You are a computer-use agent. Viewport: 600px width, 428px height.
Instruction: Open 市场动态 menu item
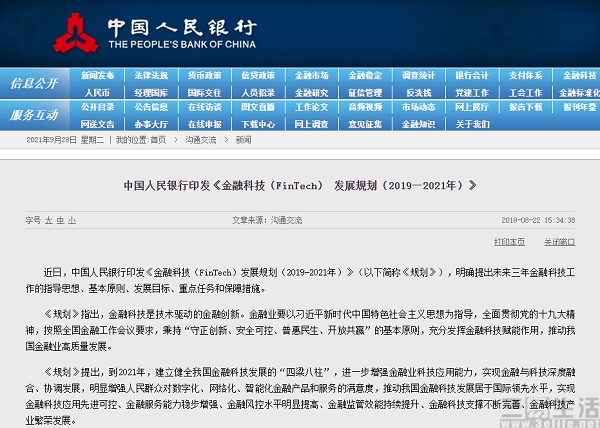[x=418, y=107]
